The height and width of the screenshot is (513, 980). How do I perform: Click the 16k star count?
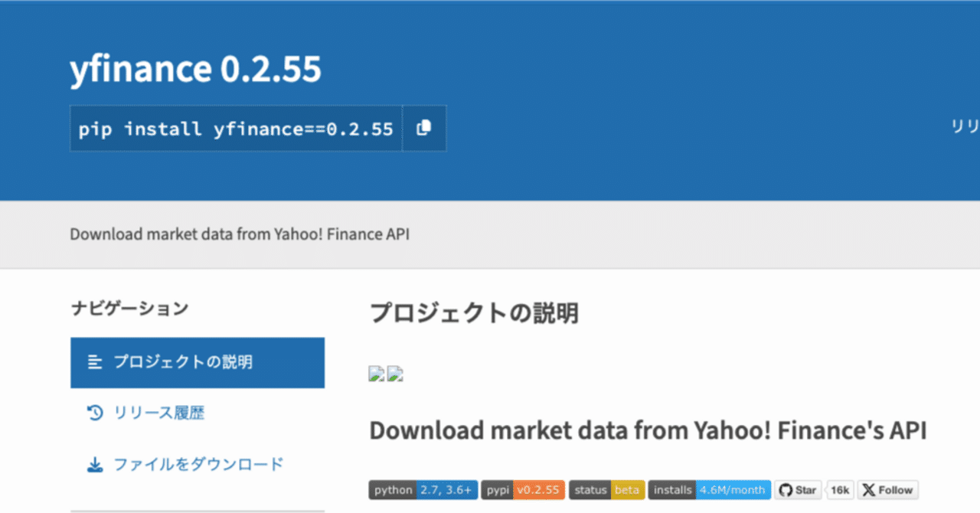click(840, 489)
